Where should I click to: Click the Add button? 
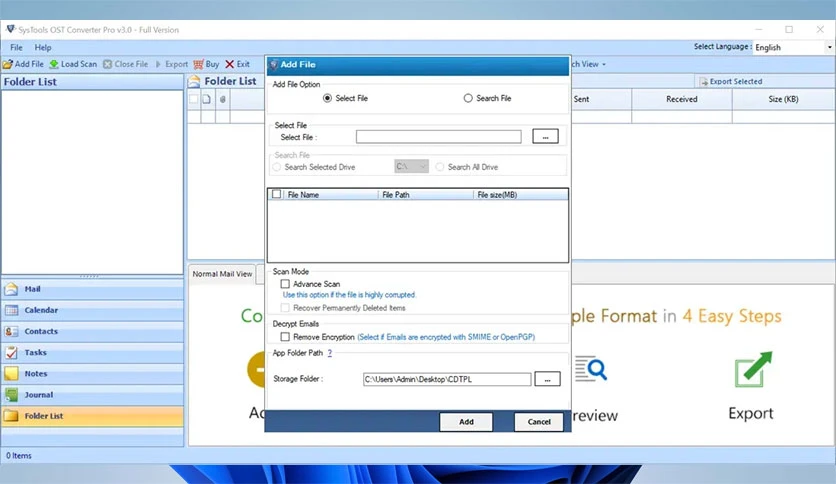point(466,422)
